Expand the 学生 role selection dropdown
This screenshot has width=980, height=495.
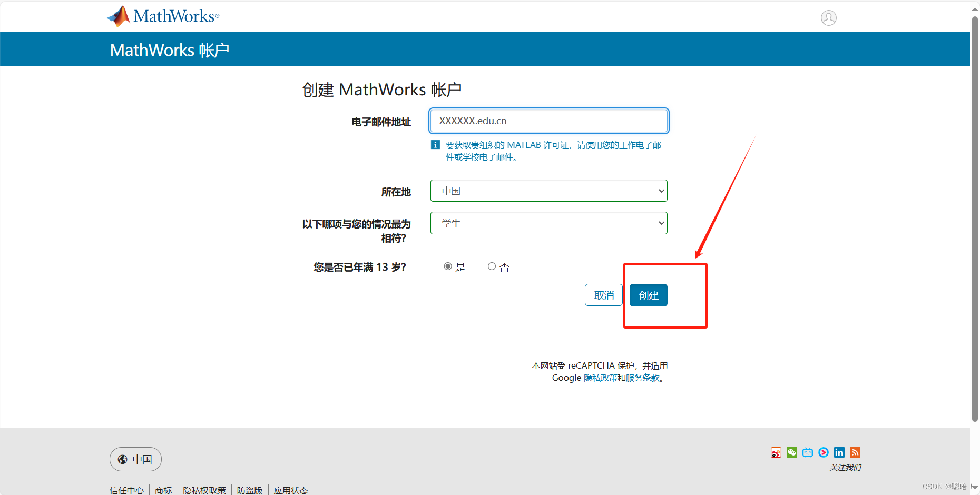548,223
